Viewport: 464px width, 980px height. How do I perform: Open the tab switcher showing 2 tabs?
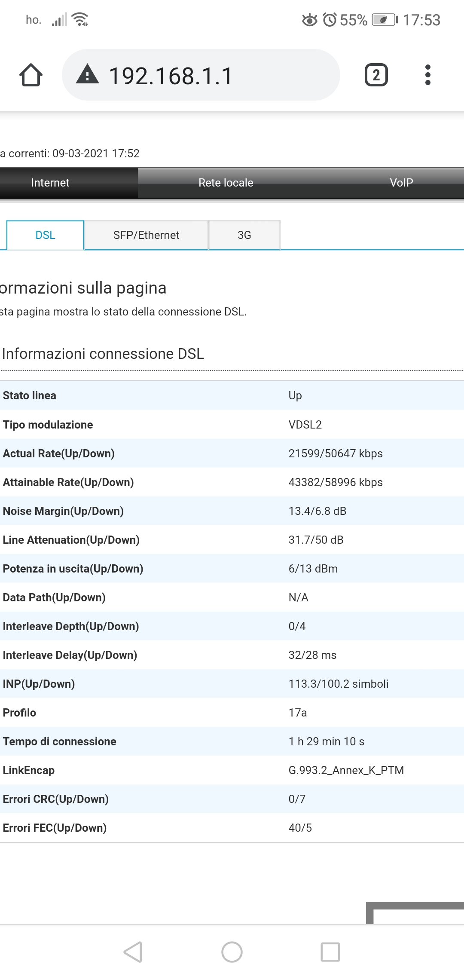coord(376,75)
